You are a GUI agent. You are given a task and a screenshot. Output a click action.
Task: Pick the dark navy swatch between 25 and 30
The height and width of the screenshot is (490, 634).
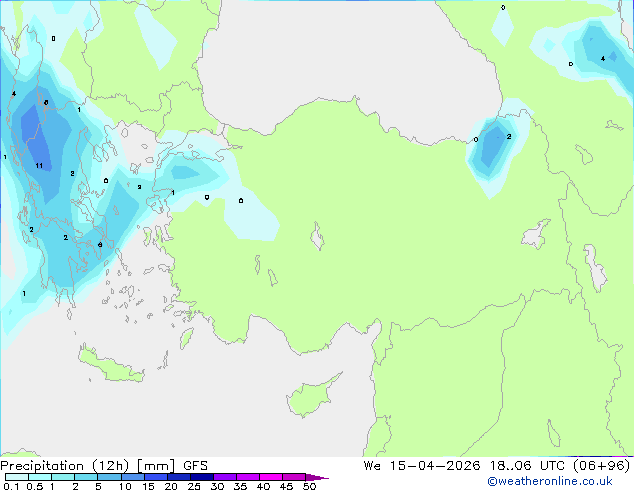coord(201,477)
